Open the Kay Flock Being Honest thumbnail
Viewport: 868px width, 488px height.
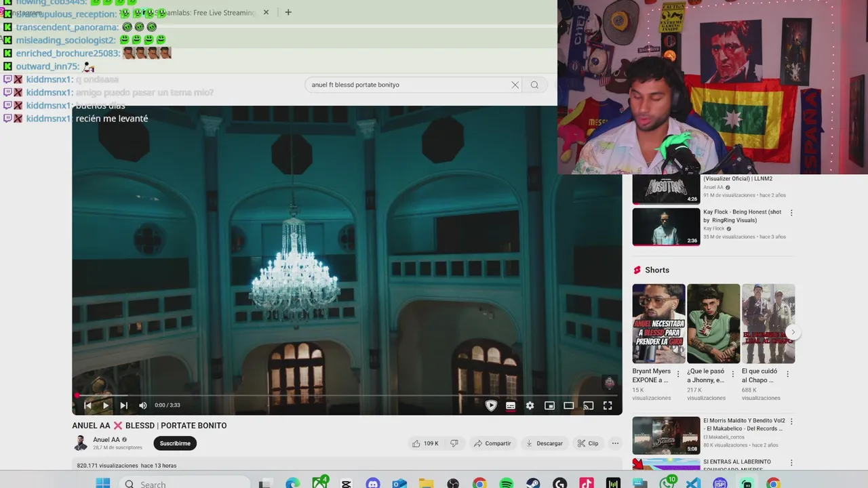666,226
